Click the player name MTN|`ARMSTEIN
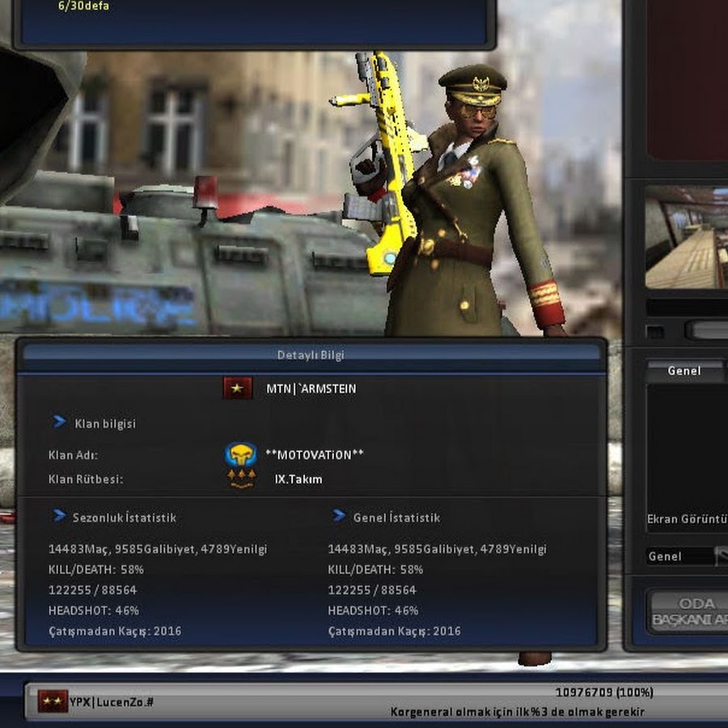This screenshot has height=728, width=728. (311, 389)
